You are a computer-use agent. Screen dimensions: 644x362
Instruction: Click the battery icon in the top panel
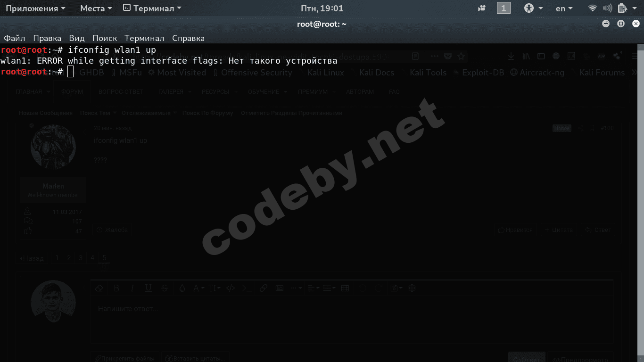coord(622,8)
